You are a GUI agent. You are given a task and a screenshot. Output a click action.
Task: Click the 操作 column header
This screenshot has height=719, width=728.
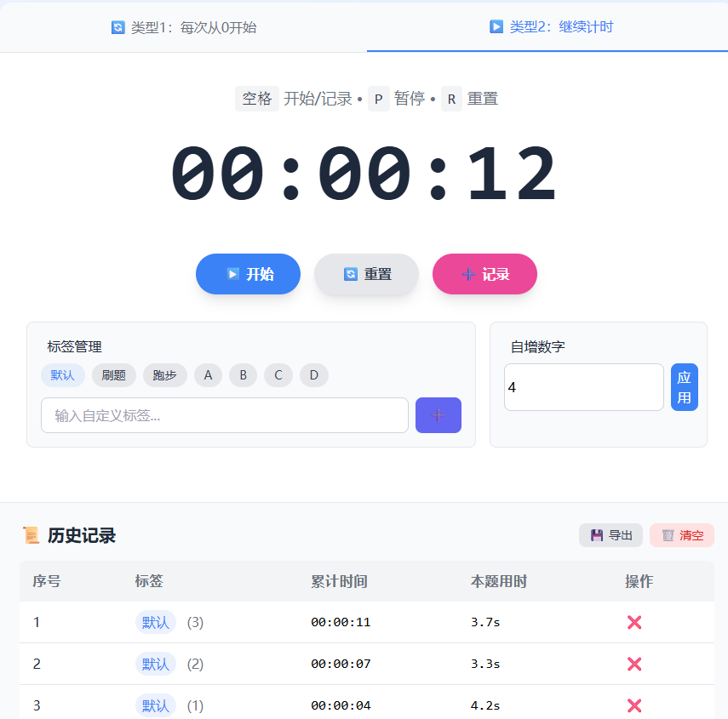click(639, 581)
